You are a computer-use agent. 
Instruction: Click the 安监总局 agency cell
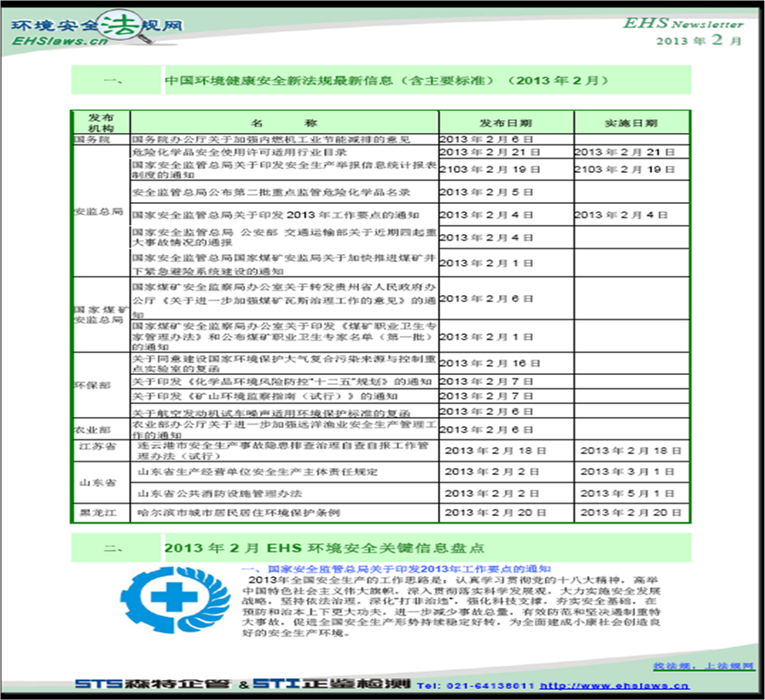[x=101, y=211]
